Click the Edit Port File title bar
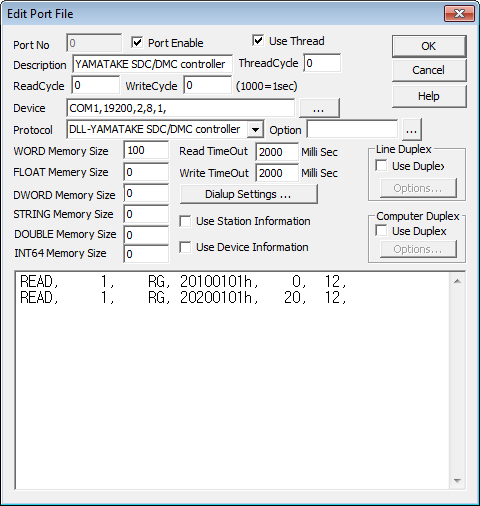 coord(223,14)
